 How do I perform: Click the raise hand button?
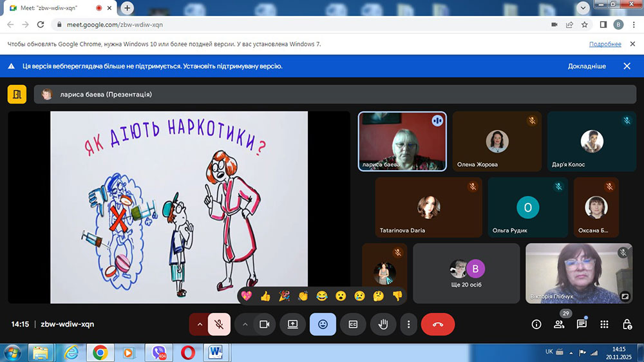click(383, 325)
